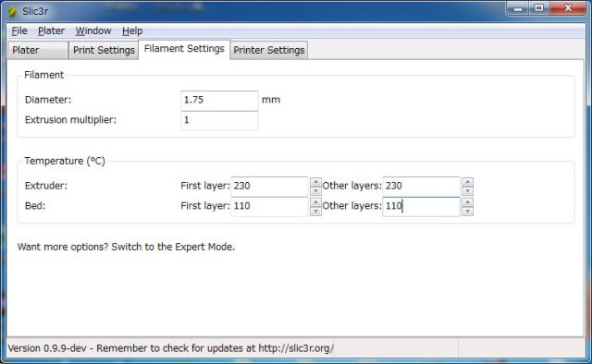Image resolution: width=592 pixels, height=364 pixels.
Task: Open the Help menu
Action: [x=132, y=30]
